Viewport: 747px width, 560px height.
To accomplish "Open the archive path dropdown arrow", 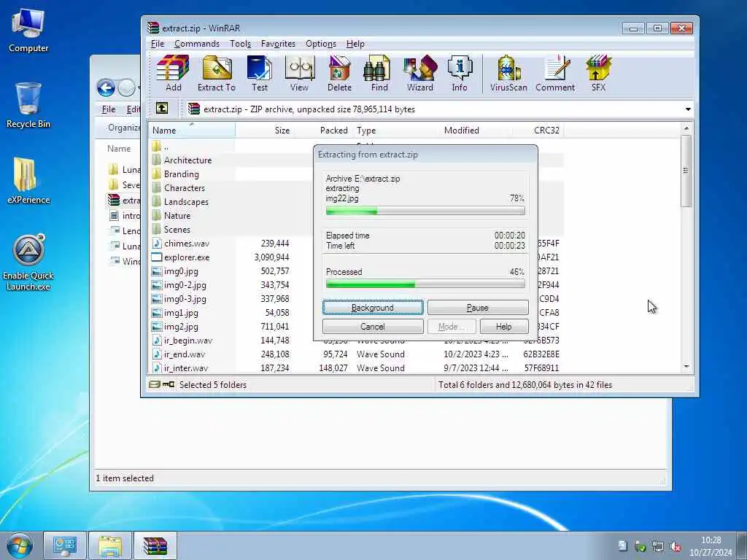I will click(688, 109).
